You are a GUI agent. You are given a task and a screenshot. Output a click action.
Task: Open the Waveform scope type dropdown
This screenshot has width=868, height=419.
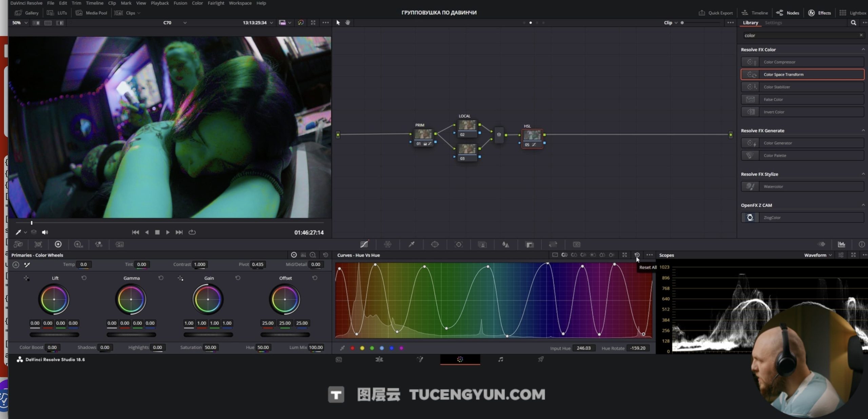(818, 255)
